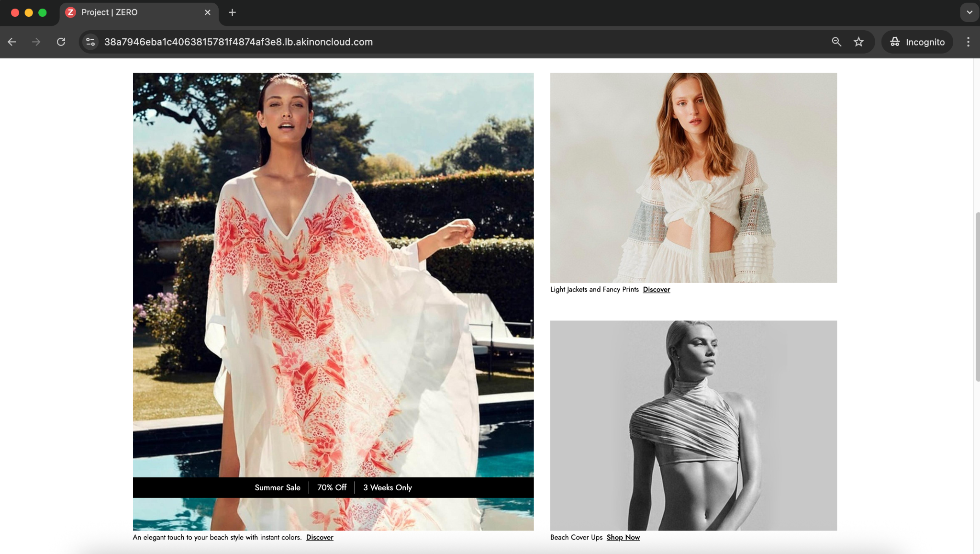Click Shop Now link for Beach Cover Ups
The height and width of the screenshot is (554, 980).
[623, 537]
